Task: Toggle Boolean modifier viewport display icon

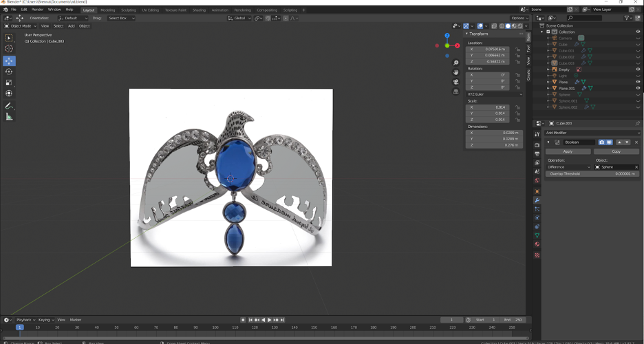Action: [609, 142]
